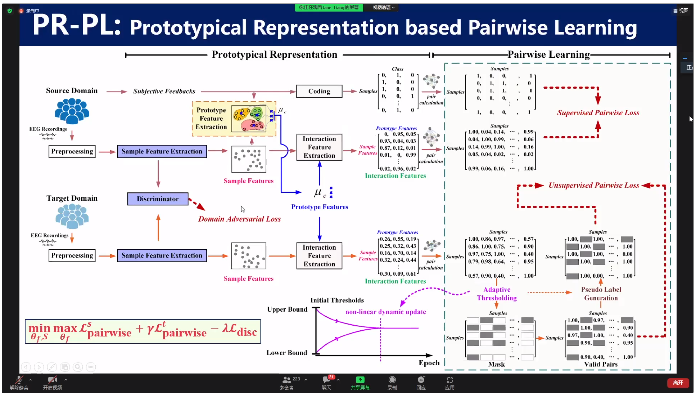
Task: Open the participants list icon
Action: (286, 380)
